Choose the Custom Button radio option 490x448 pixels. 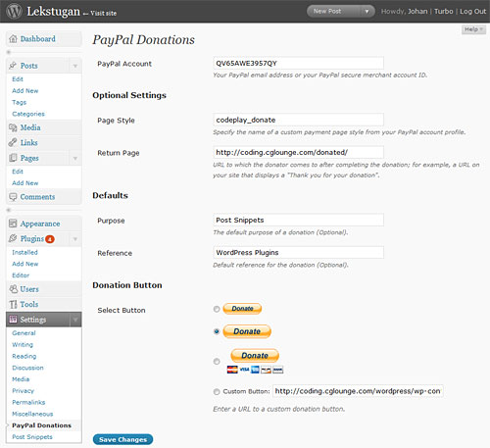(217, 391)
